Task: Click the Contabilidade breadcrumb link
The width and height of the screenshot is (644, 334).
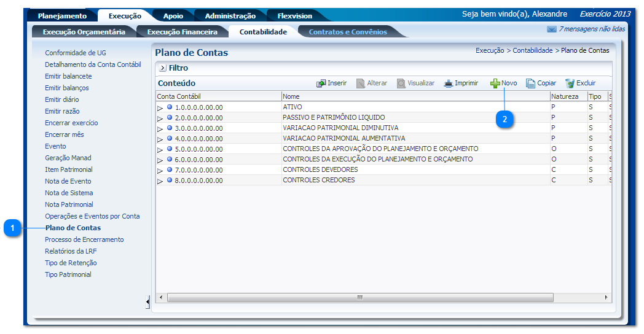Action: [532, 50]
